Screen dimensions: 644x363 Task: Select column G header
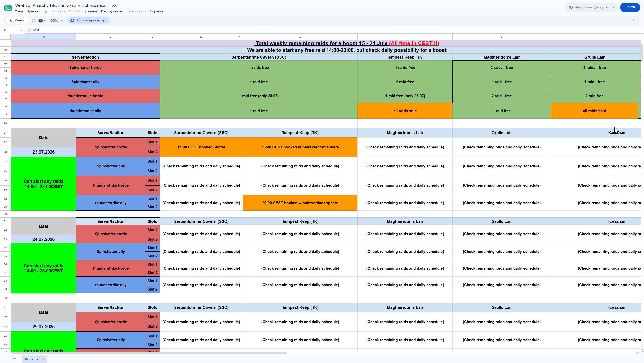pos(502,37)
